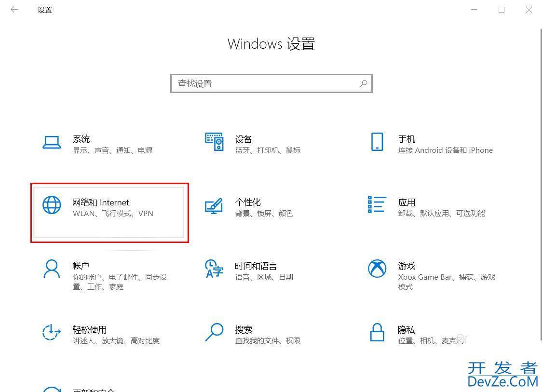Click description 语言、区域、日期
543x392 pixels.
tap(264, 277)
